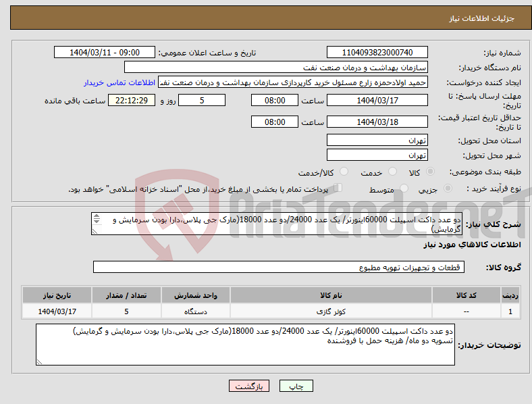Click the جزئیات اطلاعات نیاز header title
Image resolution: width=532 pixels, height=404 pixels.
point(482,18)
